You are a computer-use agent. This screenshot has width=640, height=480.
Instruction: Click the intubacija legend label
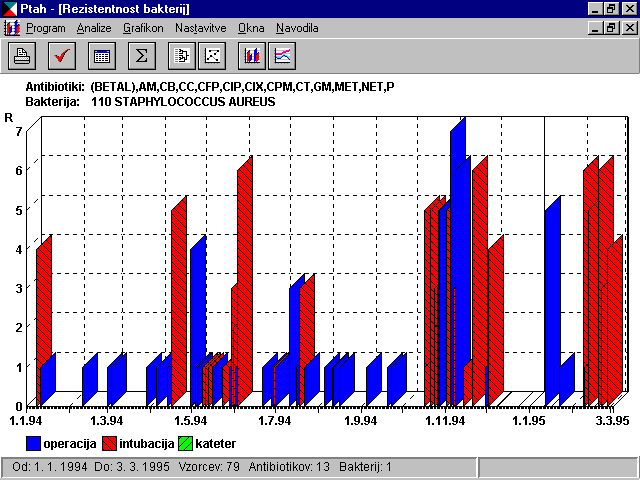(147, 444)
